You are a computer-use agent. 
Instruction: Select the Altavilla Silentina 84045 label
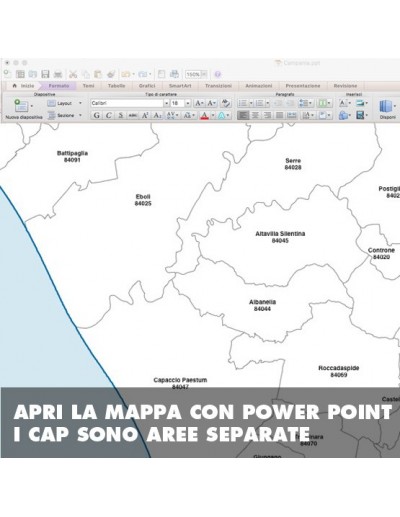tap(280, 237)
